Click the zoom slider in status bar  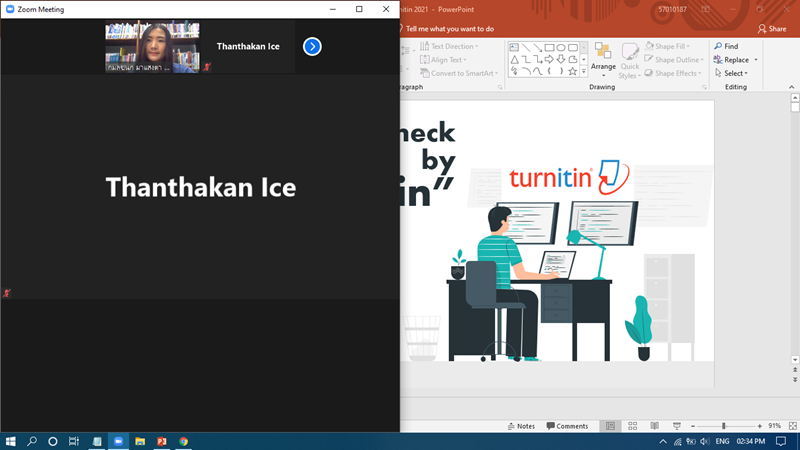pos(724,426)
